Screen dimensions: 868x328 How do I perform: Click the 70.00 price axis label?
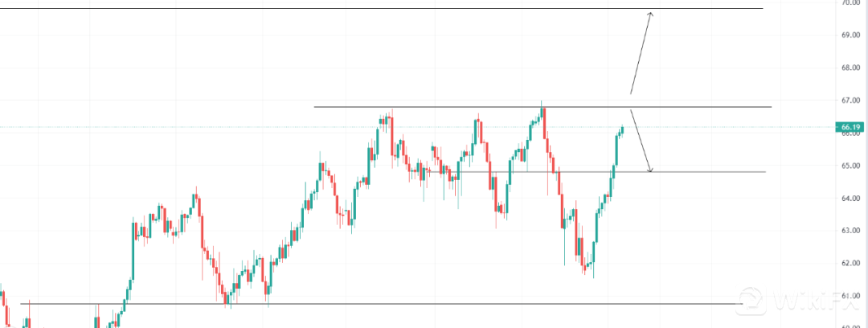click(x=851, y=3)
